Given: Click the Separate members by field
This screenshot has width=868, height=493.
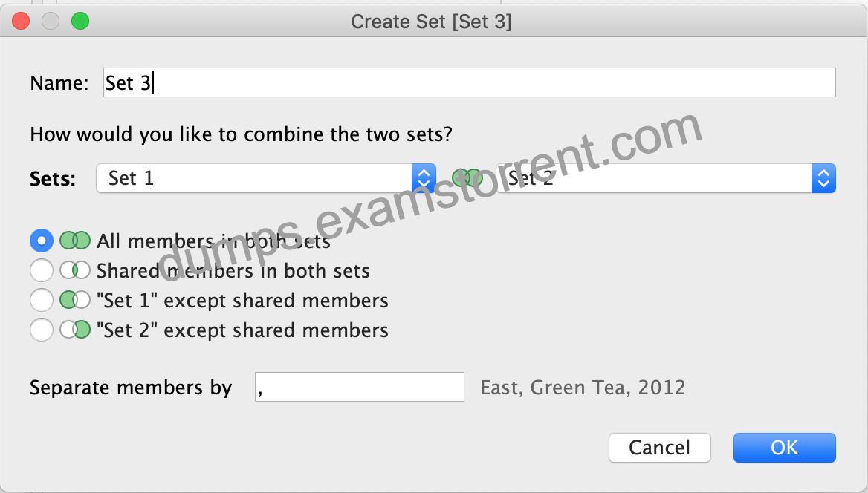Looking at the screenshot, I should tap(359, 387).
